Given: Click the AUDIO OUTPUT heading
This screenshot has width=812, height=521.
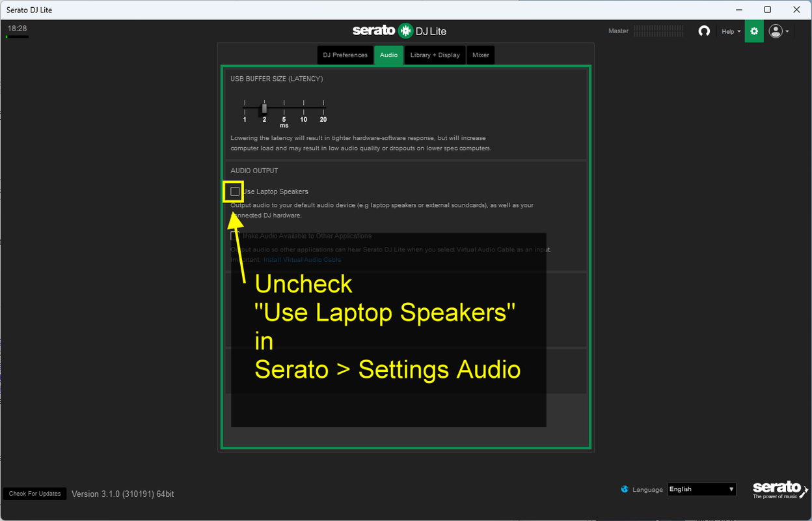Looking at the screenshot, I should click(254, 171).
